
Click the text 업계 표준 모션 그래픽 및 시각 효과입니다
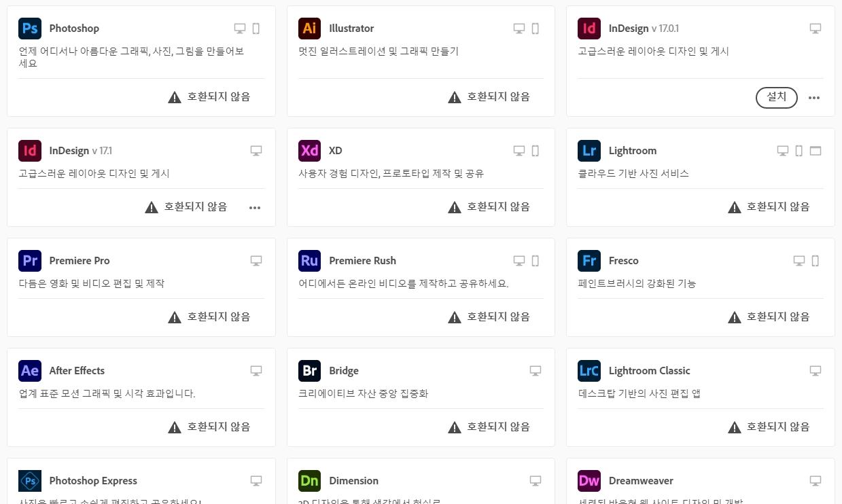pos(107,394)
